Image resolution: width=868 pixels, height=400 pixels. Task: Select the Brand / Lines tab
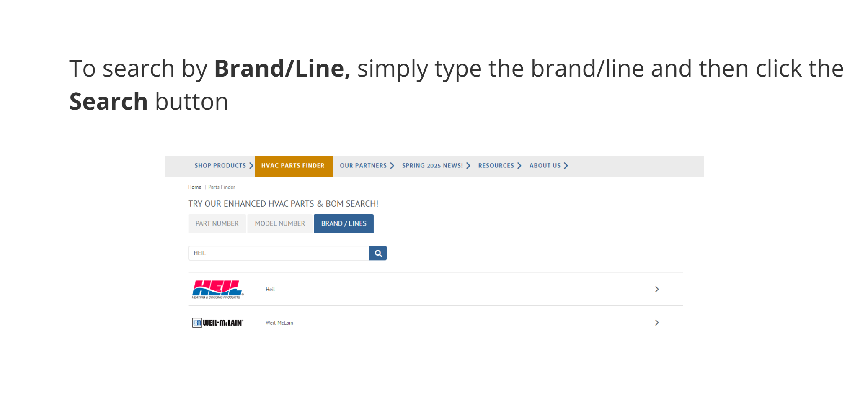tap(344, 223)
